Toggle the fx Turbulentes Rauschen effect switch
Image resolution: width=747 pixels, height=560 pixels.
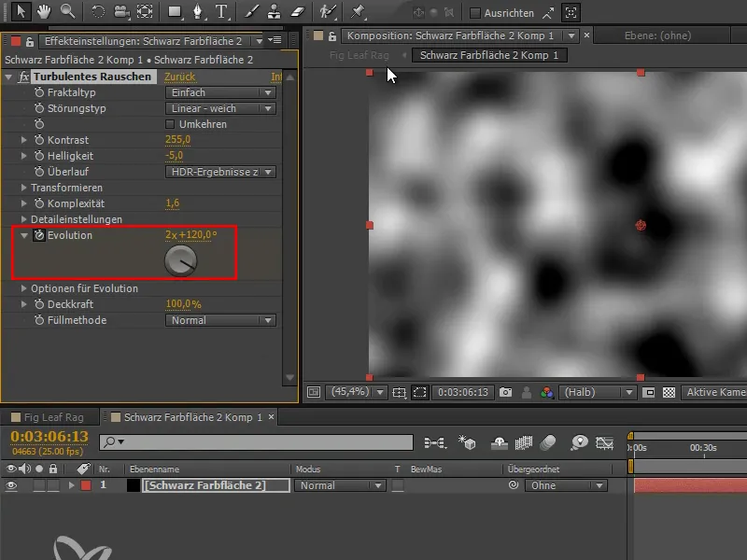(24, 77)
